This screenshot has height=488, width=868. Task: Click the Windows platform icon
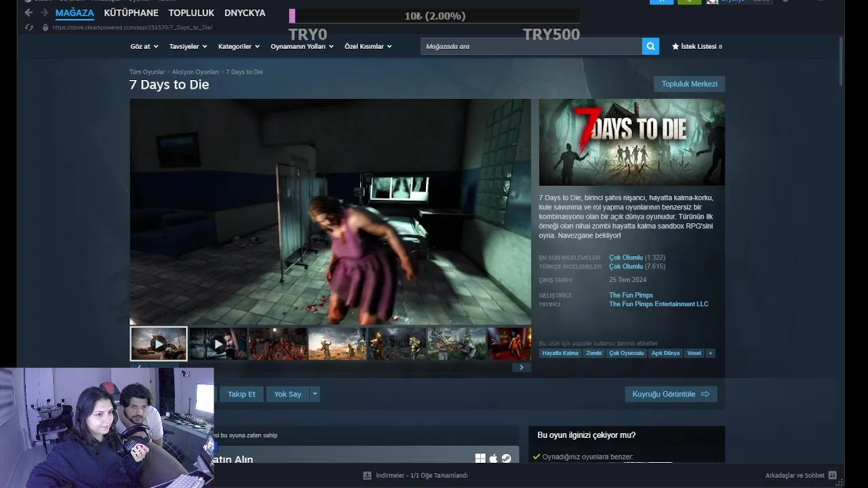pyautogui.click(x=480, y=459)
